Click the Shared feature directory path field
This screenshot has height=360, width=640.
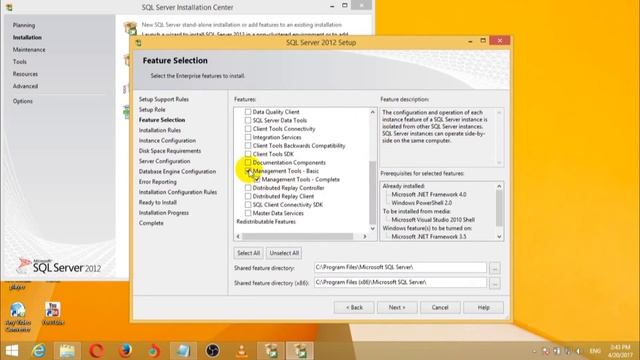click(400, 267)
